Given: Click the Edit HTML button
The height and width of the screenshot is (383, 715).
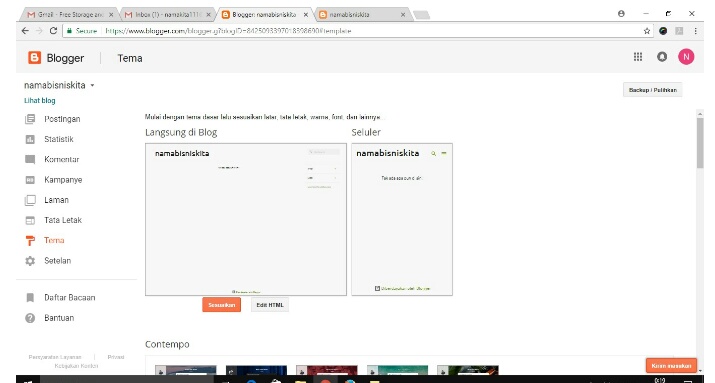Looking at the screenshot, I should (x=269, y=305).
